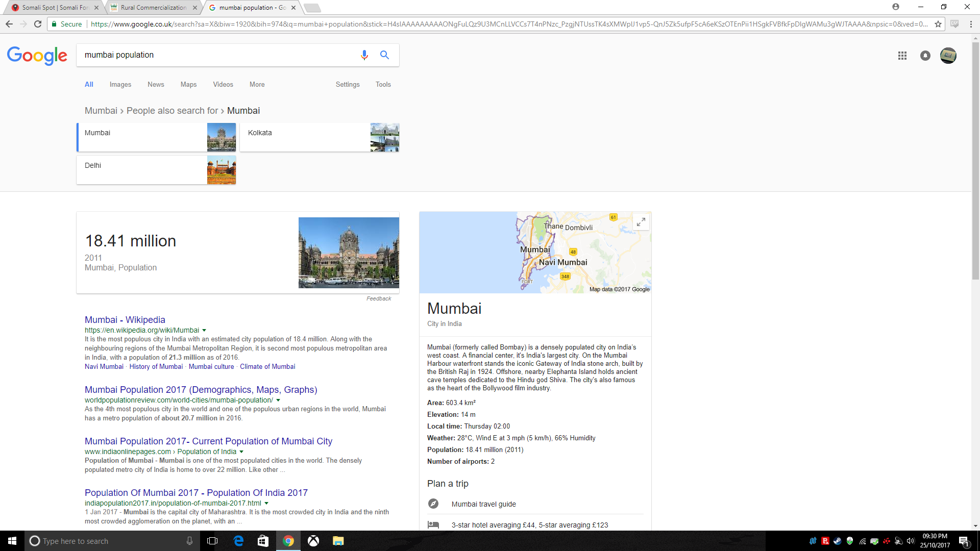Screen dimensions: 980x551
Task: Open the History of Mumbai sitelink
Action: point(156,367)
